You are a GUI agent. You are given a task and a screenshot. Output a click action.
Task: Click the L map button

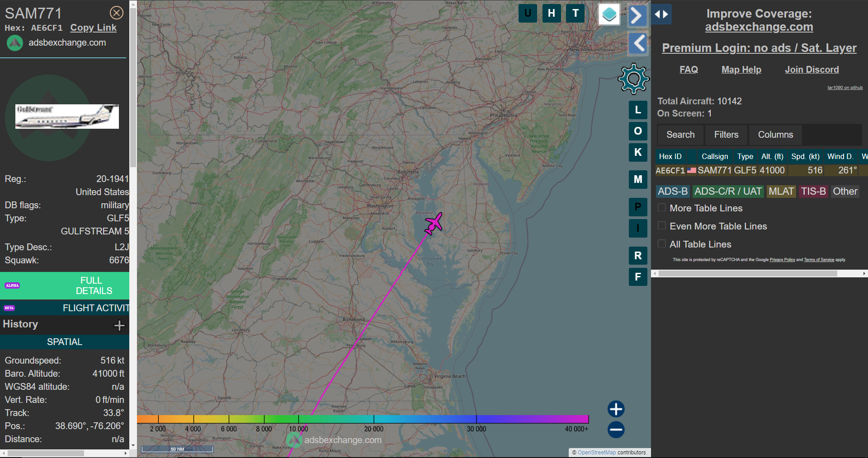click(x=638, y=110)
